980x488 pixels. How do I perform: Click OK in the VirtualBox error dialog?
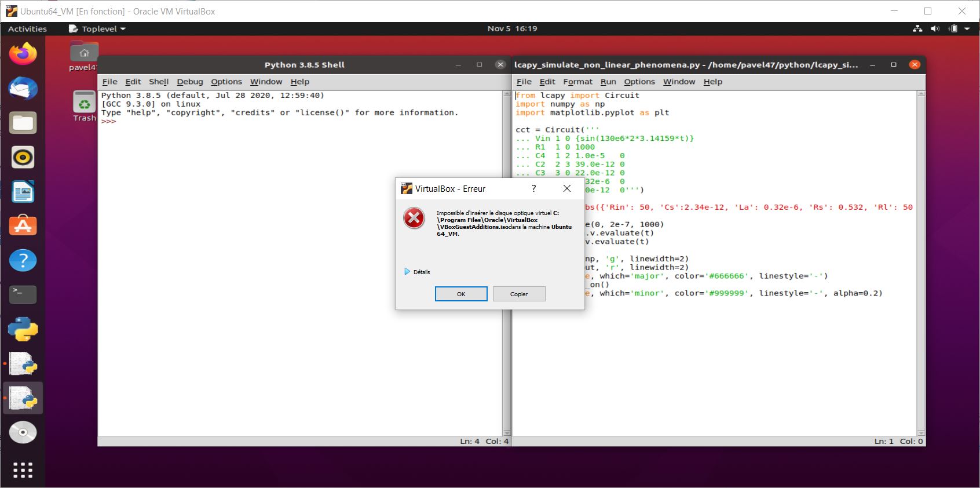point(461,294)
